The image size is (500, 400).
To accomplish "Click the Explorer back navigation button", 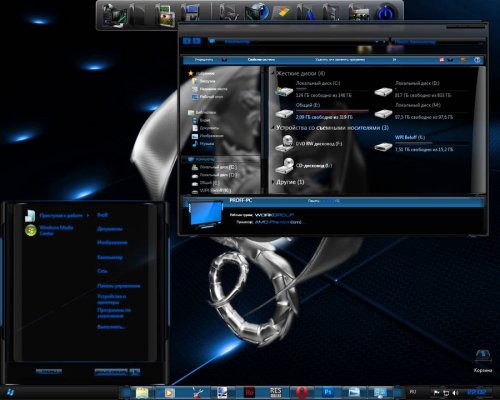I will [187, 41].
